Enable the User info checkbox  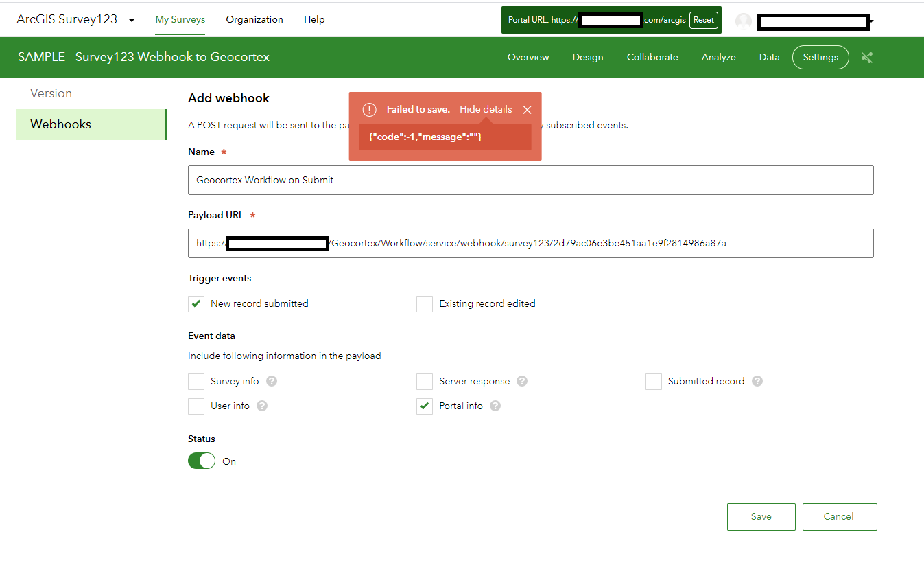click(x=196, y=406)
